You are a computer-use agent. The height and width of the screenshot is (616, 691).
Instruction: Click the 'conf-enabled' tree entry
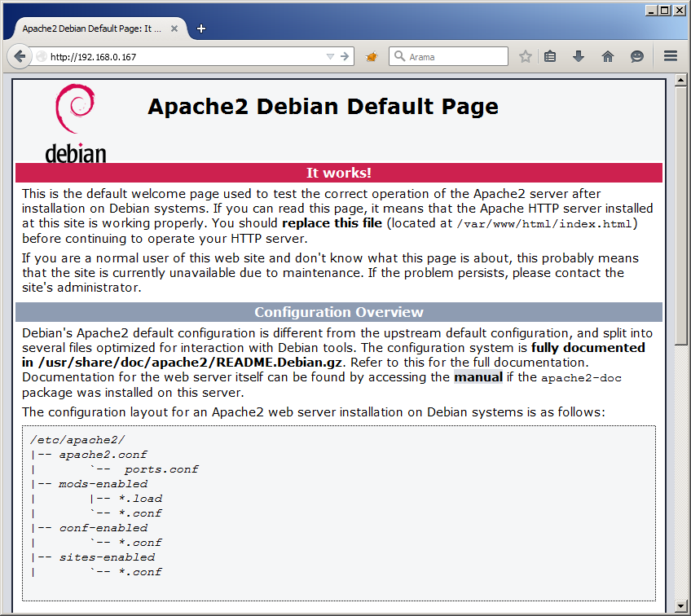[103, 528]
